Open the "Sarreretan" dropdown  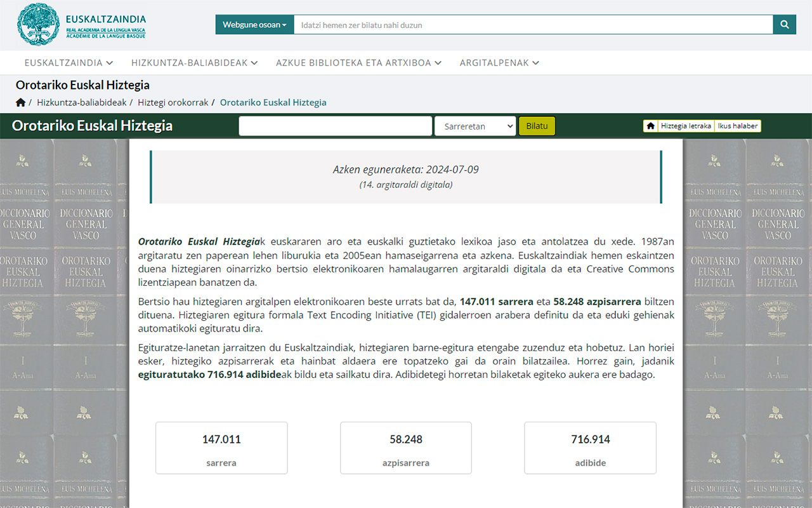click(475, 126)
